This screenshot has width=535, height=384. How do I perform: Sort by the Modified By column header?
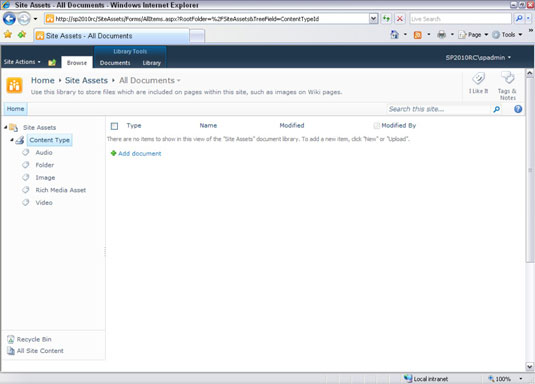[x=399, y=126]
